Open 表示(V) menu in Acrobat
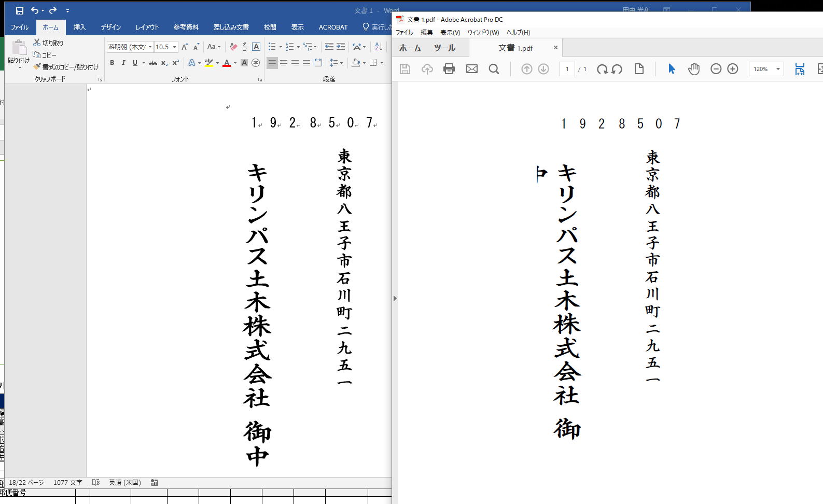Viewport: 823px width, 504px height. coord(450,32)
